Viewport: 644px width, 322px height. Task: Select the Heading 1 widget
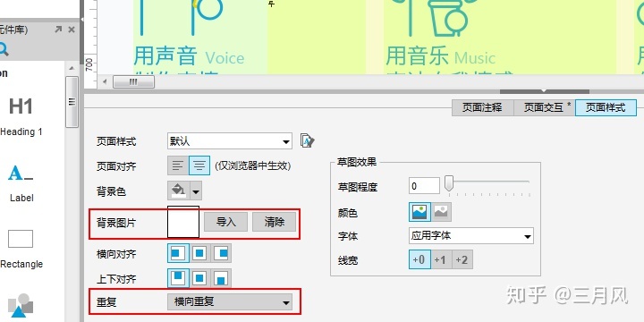point(21,116)
